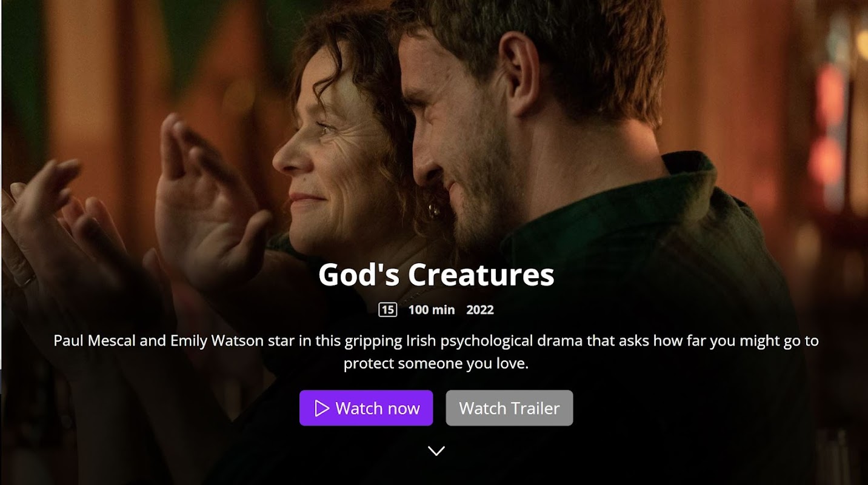Expand details with the down chevron
The height and width of the screenshot is (485, 868).
click(x=436, y=450)
